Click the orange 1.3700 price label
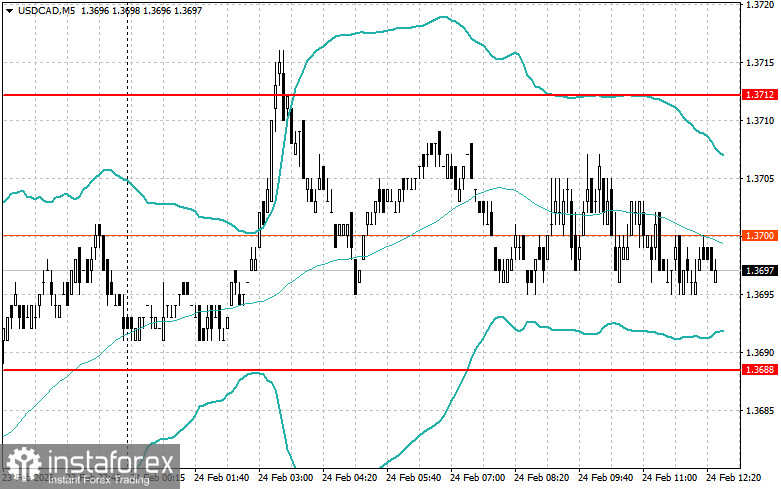This screenshot has width=781, height=489. 759,236
